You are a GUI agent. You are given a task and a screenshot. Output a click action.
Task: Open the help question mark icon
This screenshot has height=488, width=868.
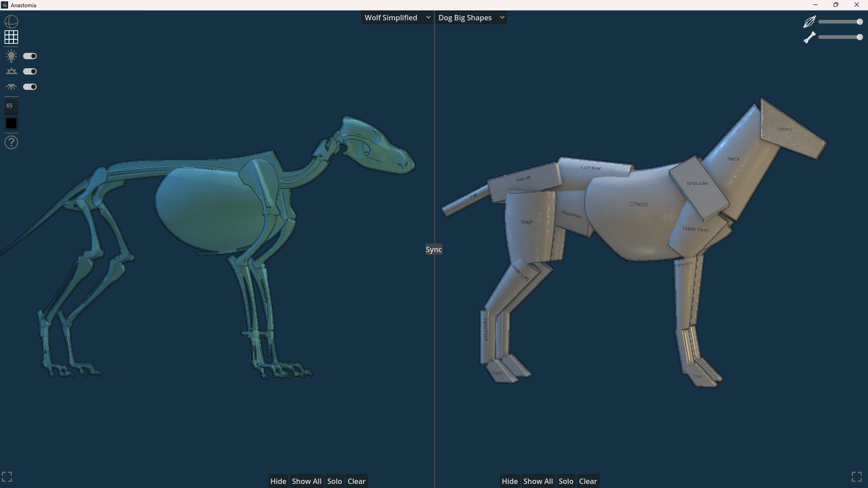point(11,143)
